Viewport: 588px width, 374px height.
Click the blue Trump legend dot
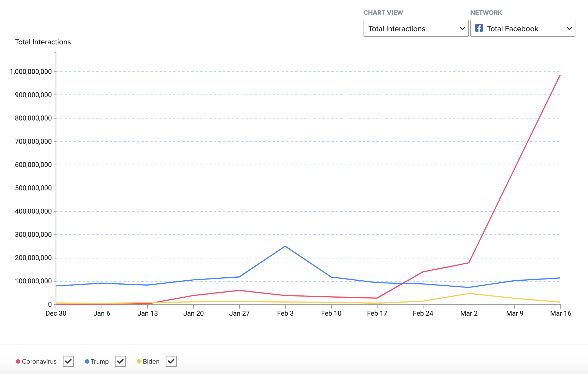pyautogui.click(x=87, y=361)
